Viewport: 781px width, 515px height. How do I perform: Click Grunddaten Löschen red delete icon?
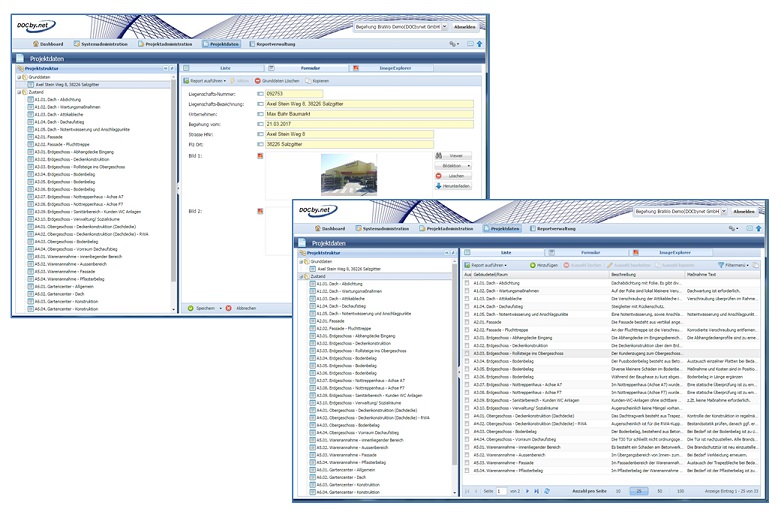coord(258,81)
